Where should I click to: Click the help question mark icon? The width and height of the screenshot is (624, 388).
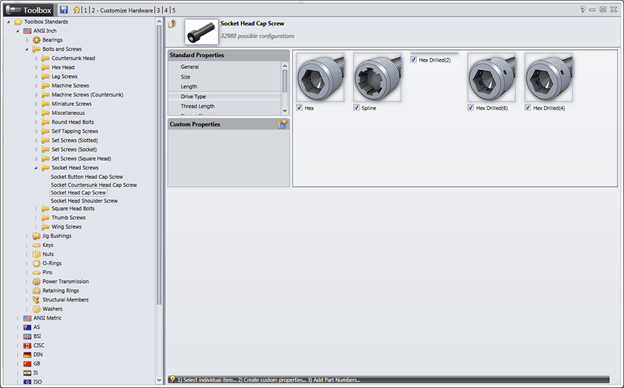(583, 10)
